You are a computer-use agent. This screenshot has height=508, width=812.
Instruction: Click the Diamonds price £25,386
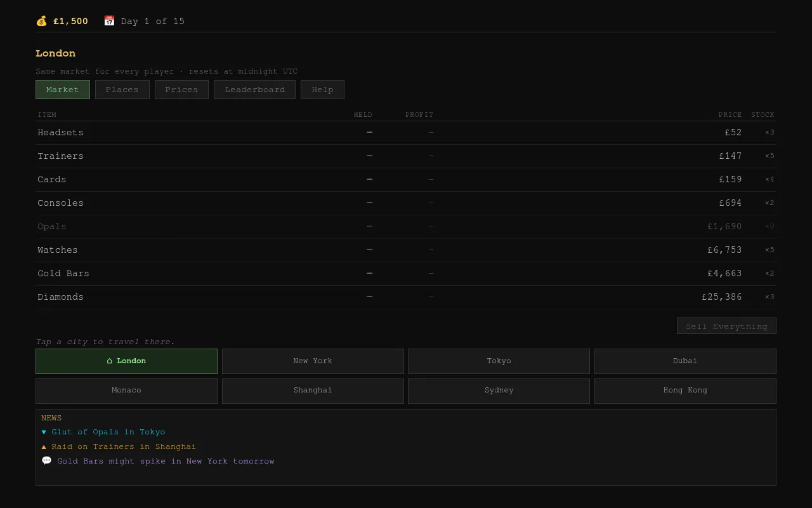[x=722, y=297]
